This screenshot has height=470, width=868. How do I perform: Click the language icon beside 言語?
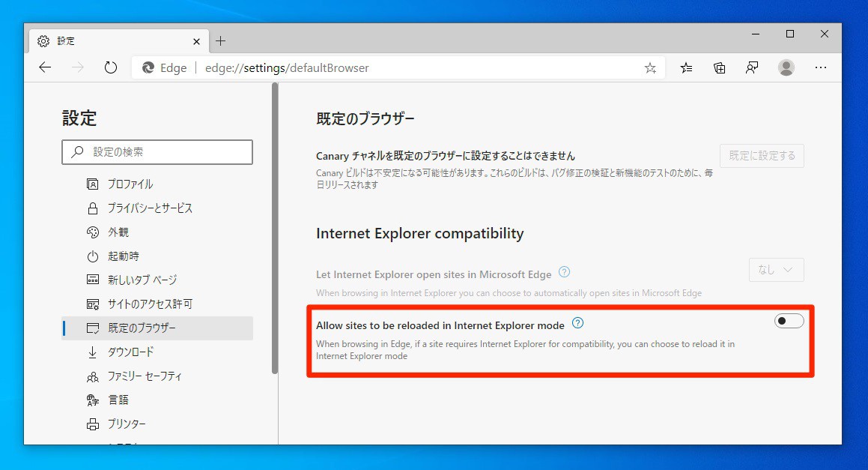click(92, 400)
